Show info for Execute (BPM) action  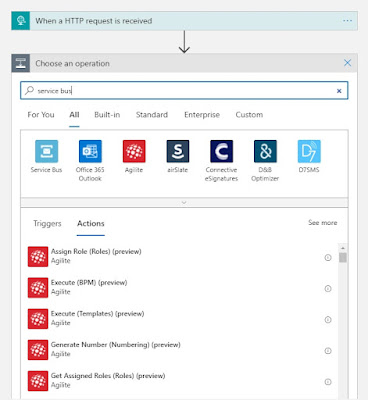point(328,289)
